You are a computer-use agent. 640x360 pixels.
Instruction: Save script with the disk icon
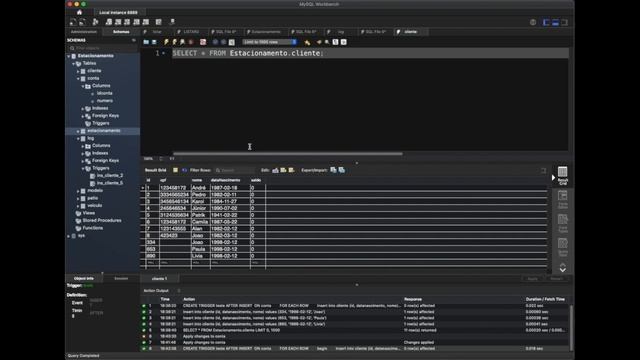coord(154,42)
